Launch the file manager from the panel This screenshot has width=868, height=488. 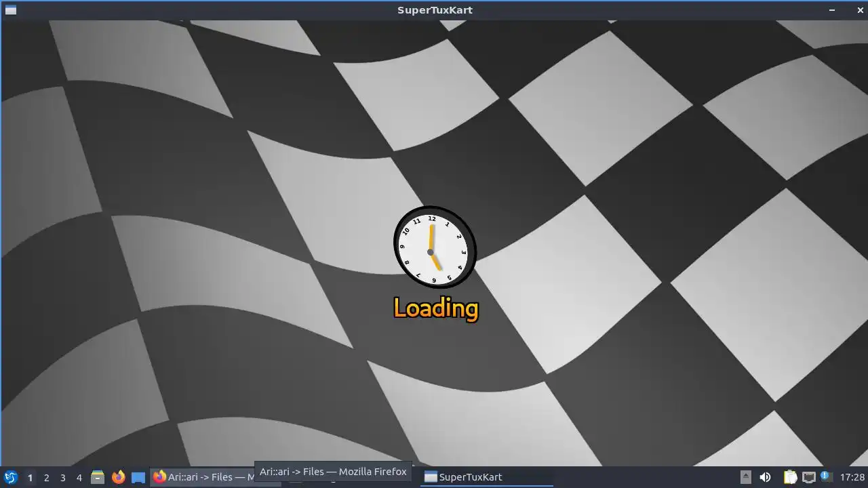(x=98, y=477)
